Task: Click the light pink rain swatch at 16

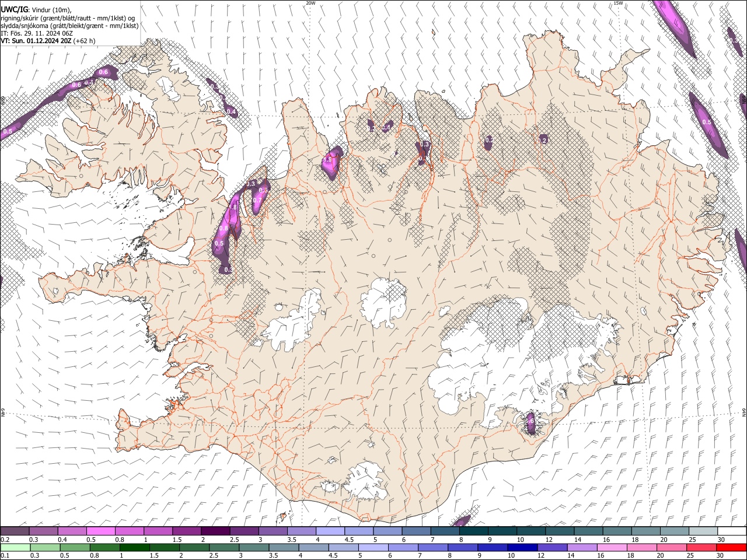Action: pyautogui.click(x=612, y=547)
